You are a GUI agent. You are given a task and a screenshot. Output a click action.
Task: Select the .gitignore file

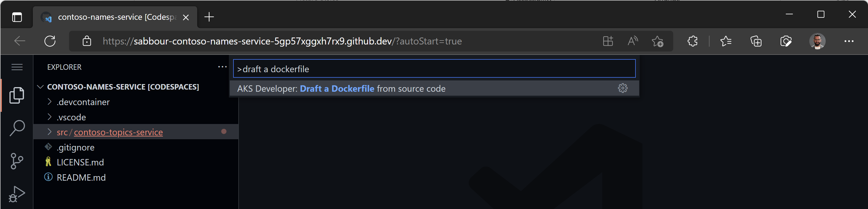pos(136,147)
